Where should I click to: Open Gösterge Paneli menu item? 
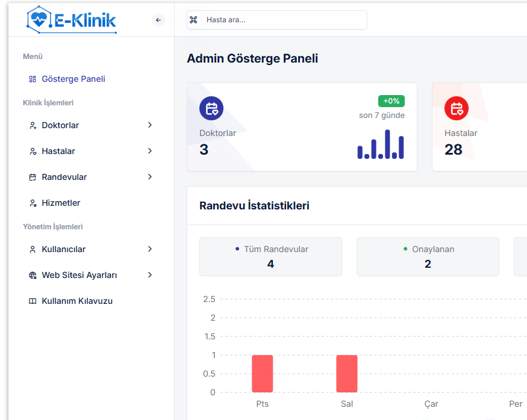point(73,79)
